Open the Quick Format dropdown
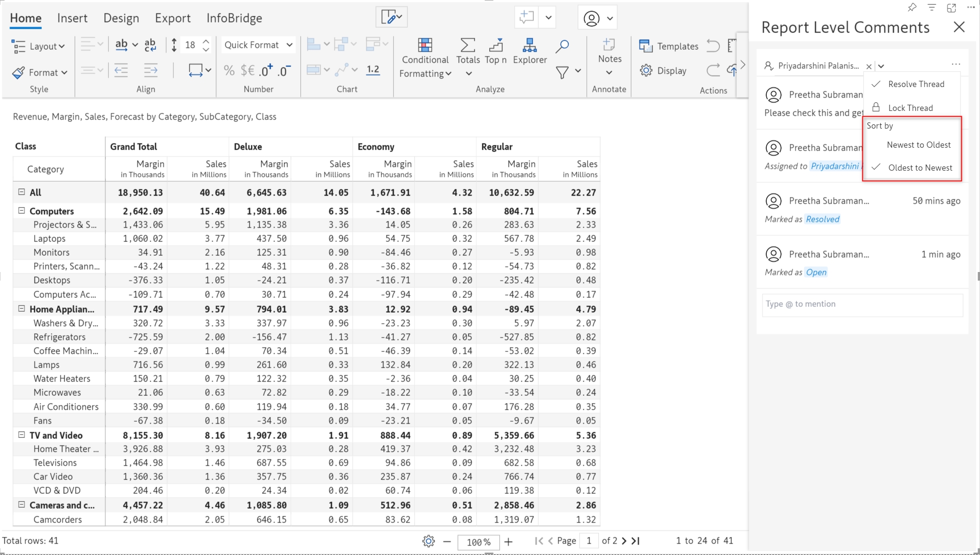Image resolution: width=980 pixels, height=555 pixels. click(258, 45)
